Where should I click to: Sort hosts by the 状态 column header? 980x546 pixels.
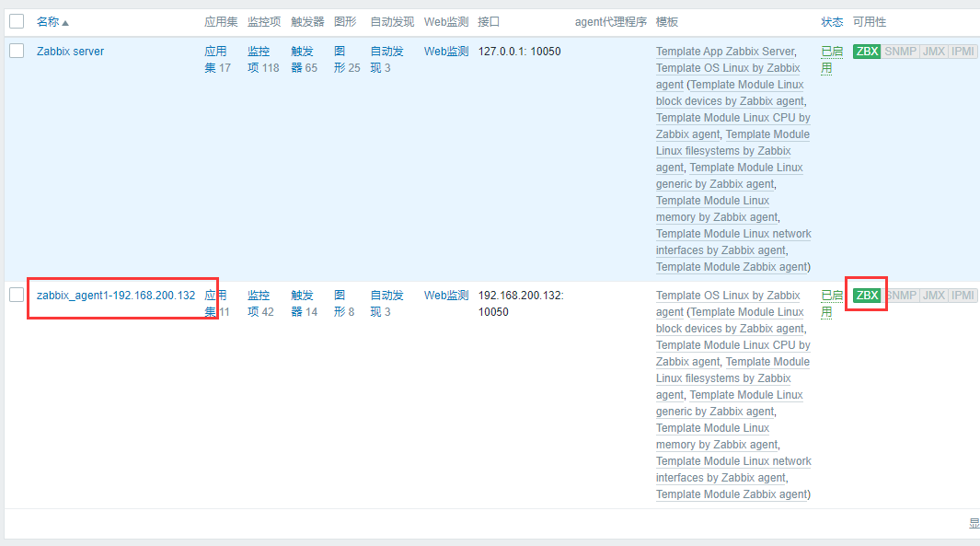click(x=832, y=22)
